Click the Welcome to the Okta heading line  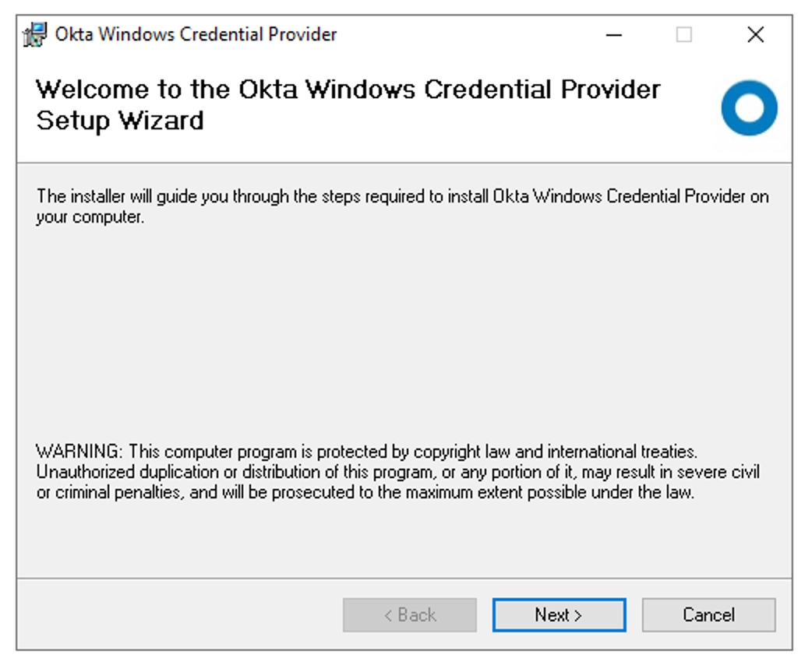[x=348, y=90]
